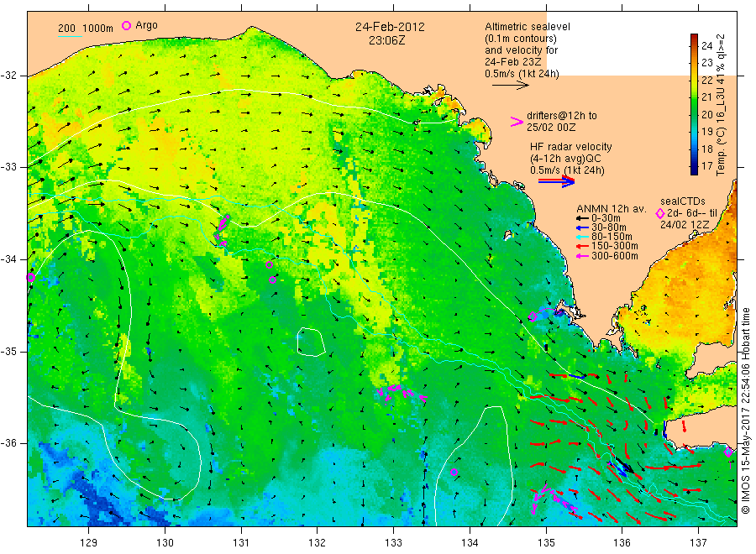Click the small closed sea-level contour near 132E, -34.9
This screenshot has height=554, width=756.
pyautogui.click(x=311, y=342)
